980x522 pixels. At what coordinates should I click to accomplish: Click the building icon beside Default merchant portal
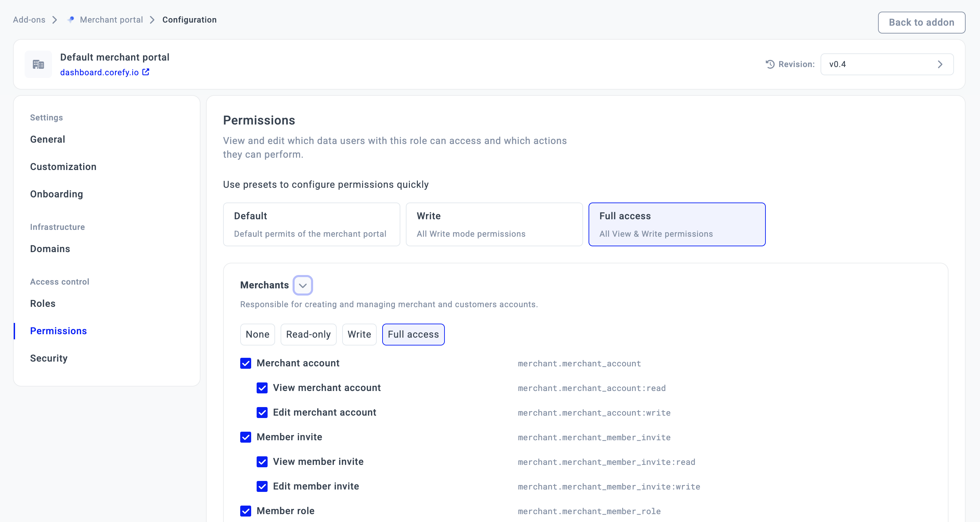[x=38, y=64]
